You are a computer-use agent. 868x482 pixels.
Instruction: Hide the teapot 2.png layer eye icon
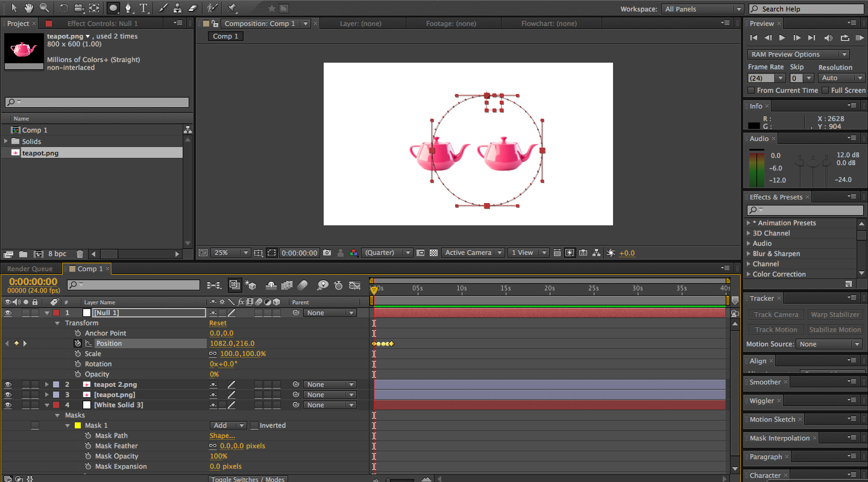coord(8,384)
